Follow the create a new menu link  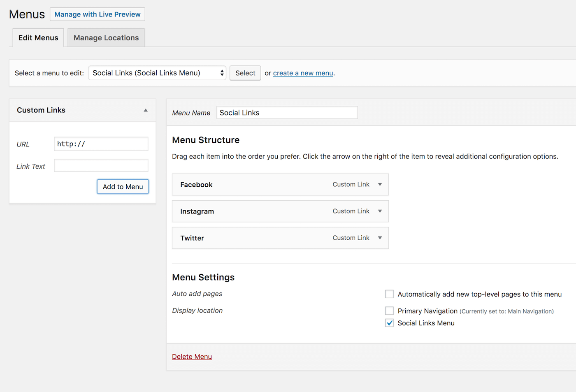tap(303, 73)
